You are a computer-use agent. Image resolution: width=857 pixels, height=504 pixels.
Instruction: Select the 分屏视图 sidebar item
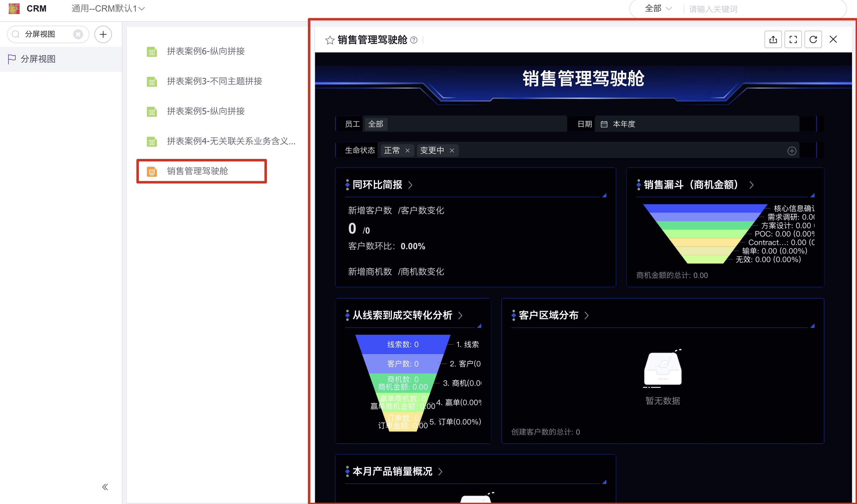[38, 59]
